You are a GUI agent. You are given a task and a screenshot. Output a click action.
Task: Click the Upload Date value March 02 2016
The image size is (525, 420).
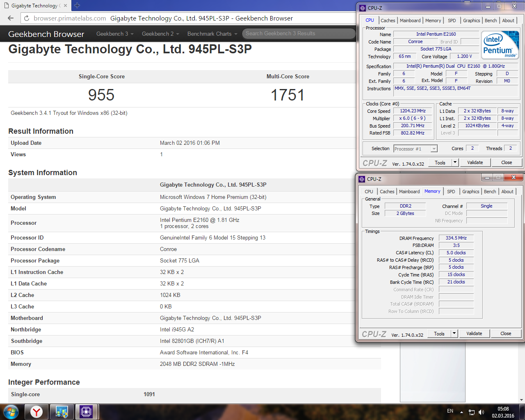pyautogui.click(x=189, y=143)
